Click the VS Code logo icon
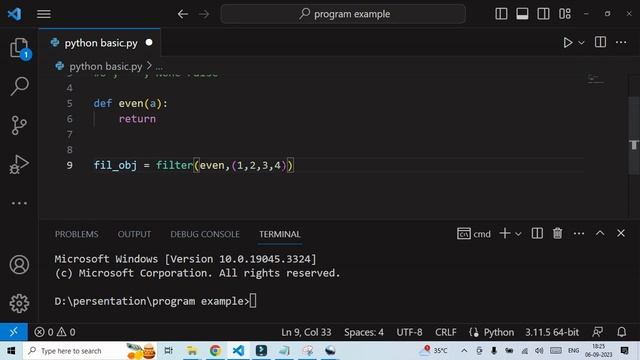This screenshot has width=640, height=360. click(14, 14)
